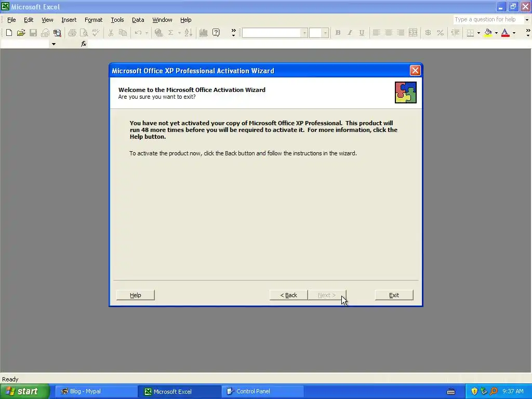Click the Spelling ABC check icon
Image resolution: width=532 pixels, height=399 pixels.
[x=96, y=33]
